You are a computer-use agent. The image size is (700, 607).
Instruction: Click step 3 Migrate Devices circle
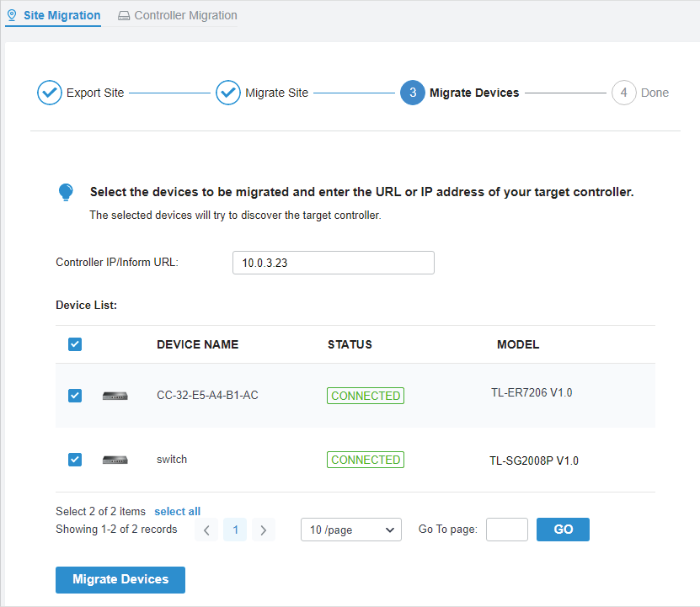pyautogui.click(x=413, y=93)
